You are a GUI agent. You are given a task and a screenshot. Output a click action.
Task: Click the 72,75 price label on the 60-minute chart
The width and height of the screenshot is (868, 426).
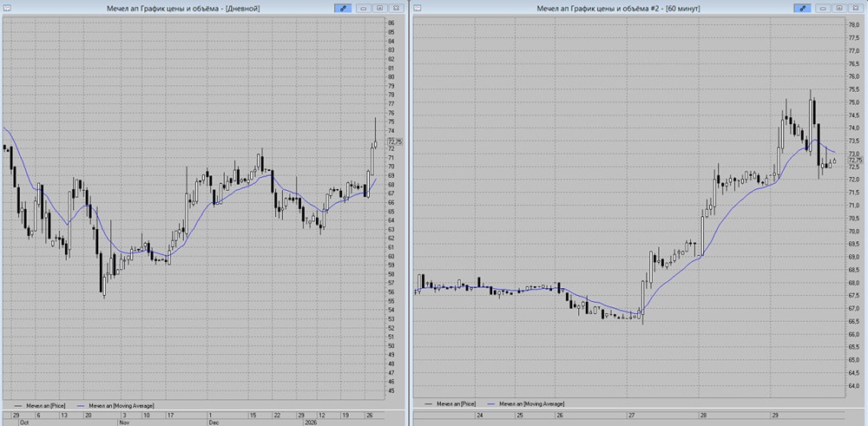[855, 161]
